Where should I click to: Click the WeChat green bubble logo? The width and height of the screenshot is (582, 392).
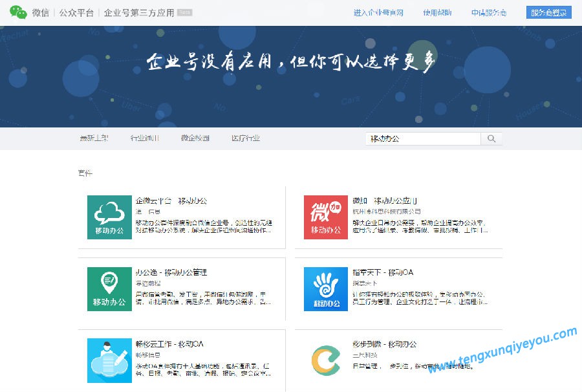click(x=18, y=12)
